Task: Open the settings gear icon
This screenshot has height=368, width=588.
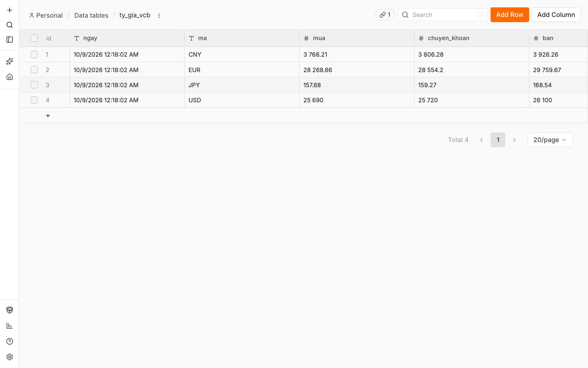Action: (10, 357)
